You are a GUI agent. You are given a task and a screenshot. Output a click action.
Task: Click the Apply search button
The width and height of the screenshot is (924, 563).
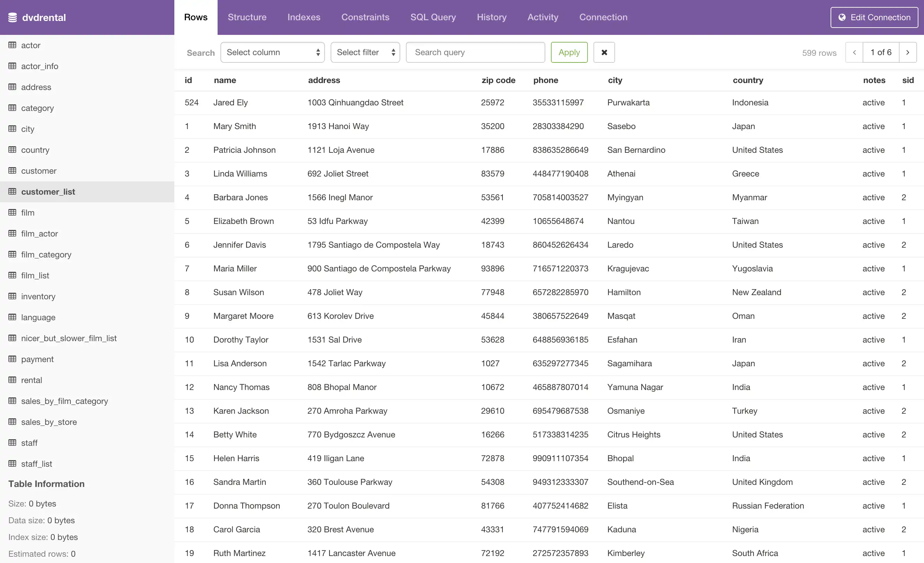click(x=569, y=52)
